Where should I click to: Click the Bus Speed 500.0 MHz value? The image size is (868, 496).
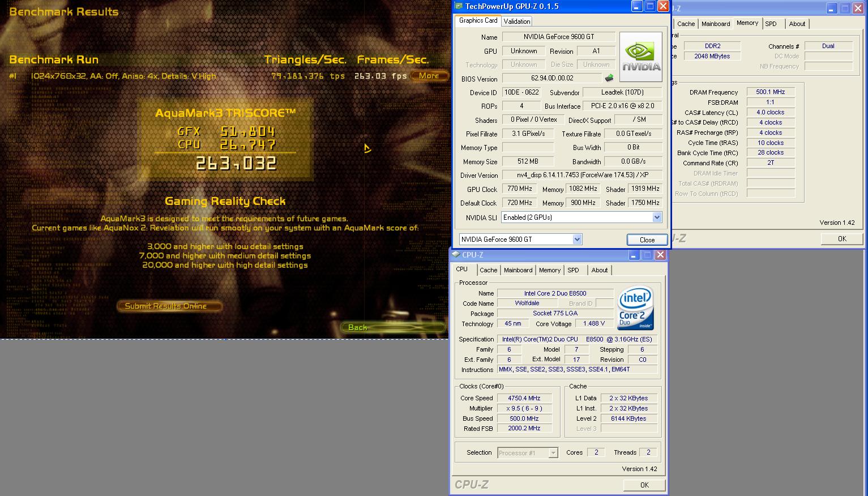coord(524,418)
